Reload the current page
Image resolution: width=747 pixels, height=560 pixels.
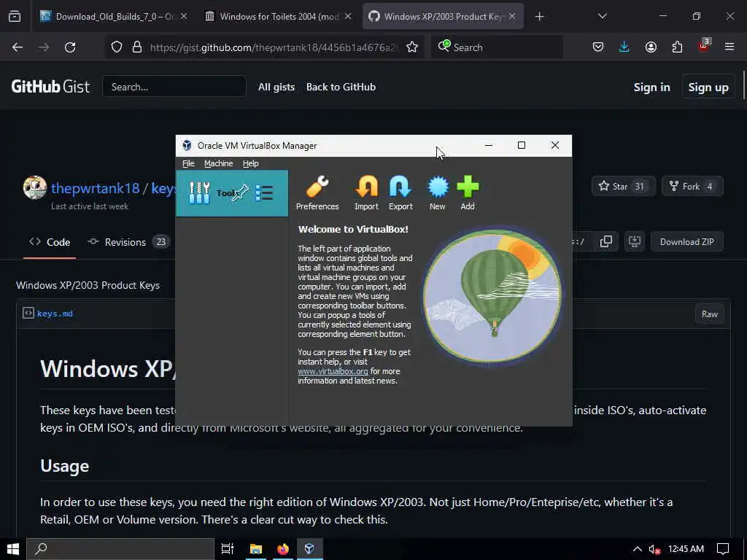[x=70, y=47]
